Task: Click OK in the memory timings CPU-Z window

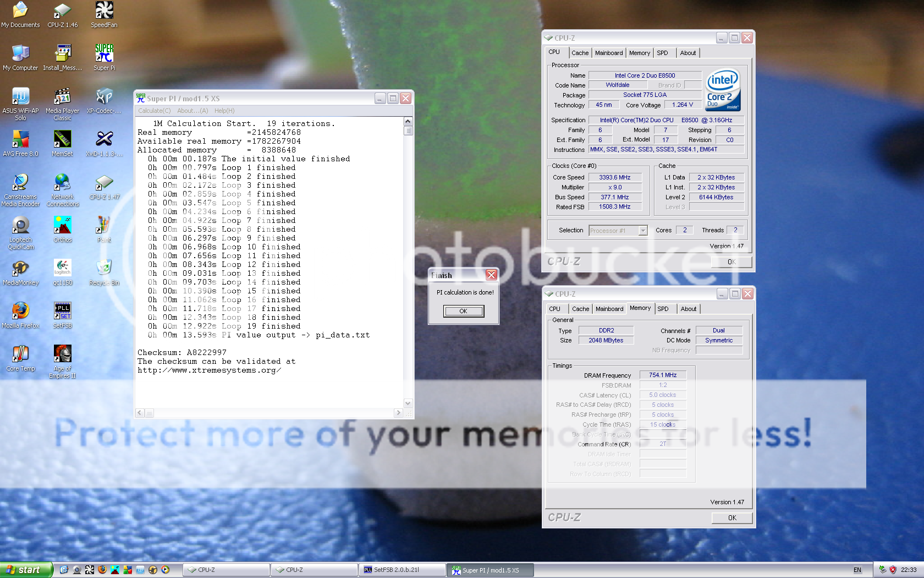Action: coord(732,517)
